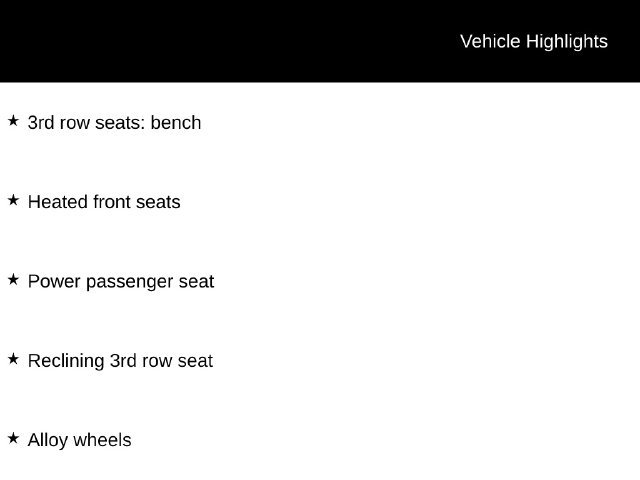This screenshot has width=640, height=480.
Task: Click the word bench in first highlight
Action: (176, 122)
